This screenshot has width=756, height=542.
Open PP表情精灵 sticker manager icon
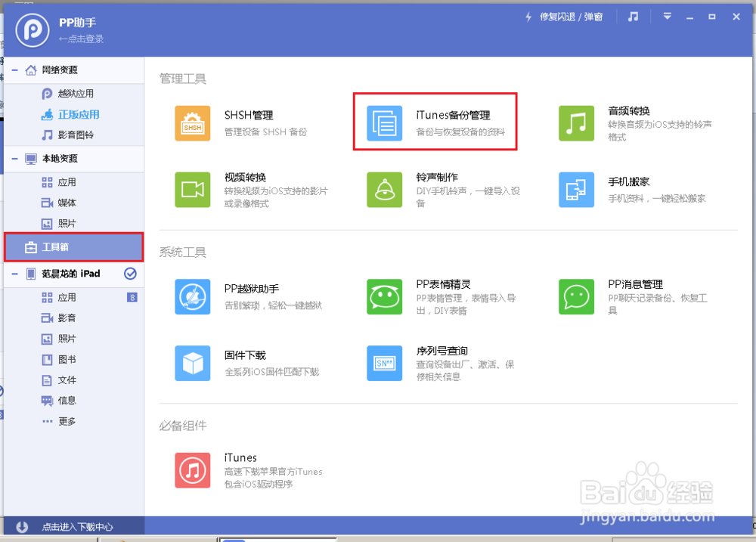[x=384, y=296]
